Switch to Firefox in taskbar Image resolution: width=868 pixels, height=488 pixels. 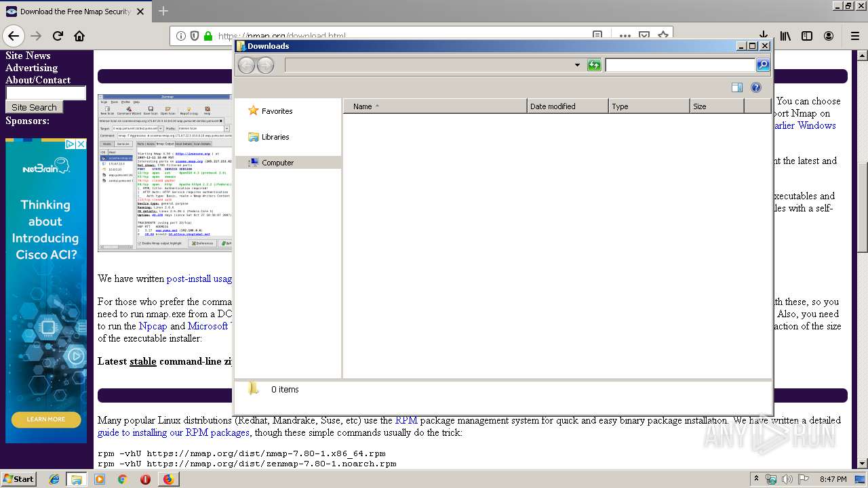point(168,479)
